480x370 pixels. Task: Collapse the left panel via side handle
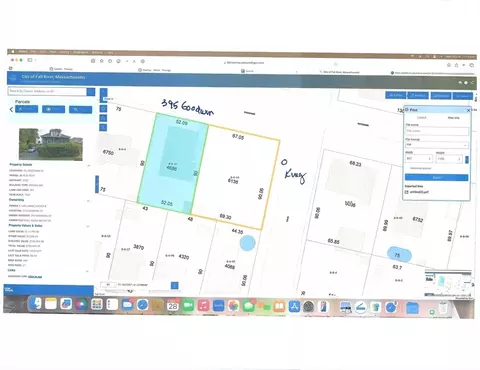click(x=97, y=184)
